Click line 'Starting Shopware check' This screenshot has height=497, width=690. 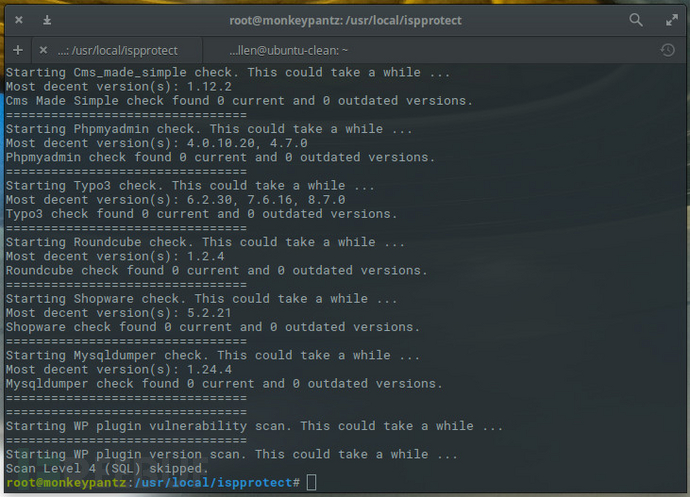point(202,298)
